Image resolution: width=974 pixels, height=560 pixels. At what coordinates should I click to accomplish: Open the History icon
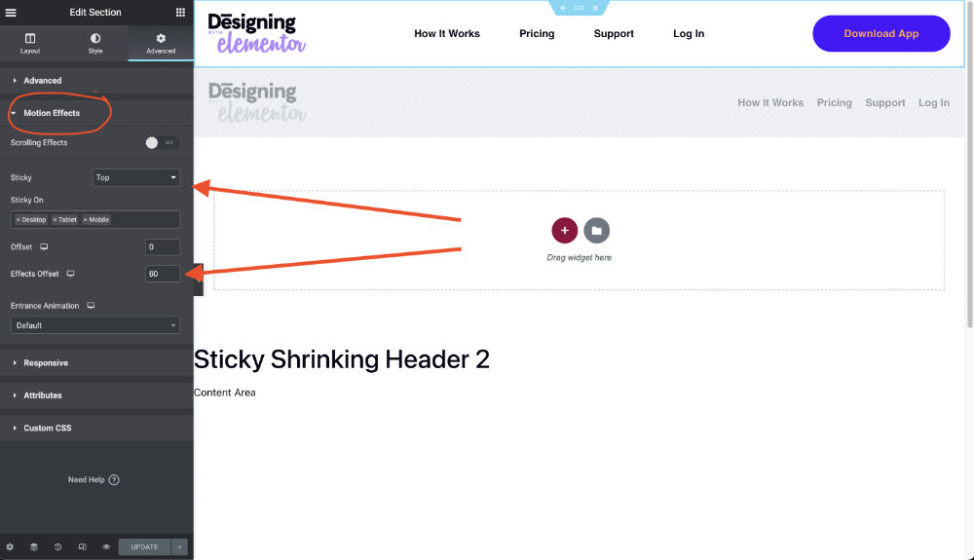point(57,547)
